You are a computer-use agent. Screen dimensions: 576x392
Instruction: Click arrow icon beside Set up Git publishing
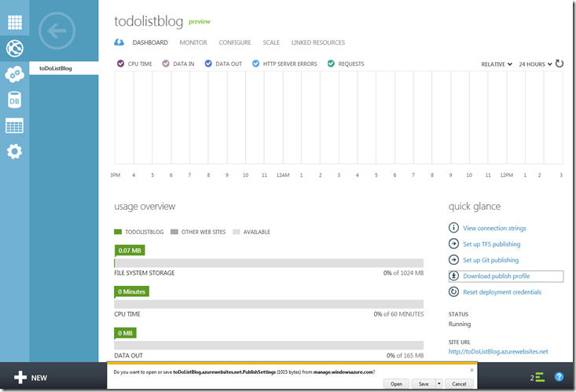453,260
